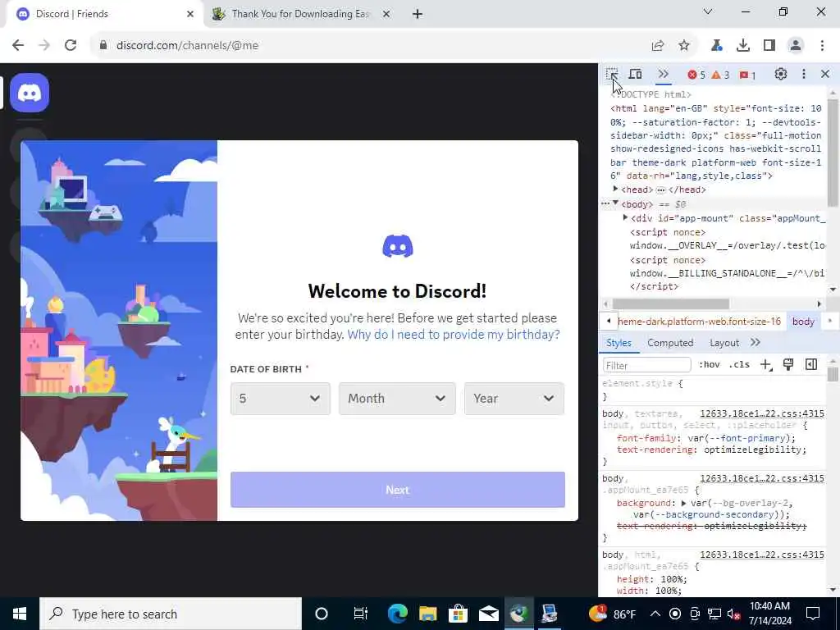Share this page icon in address bar
The image size is (840, 630).
658,46
